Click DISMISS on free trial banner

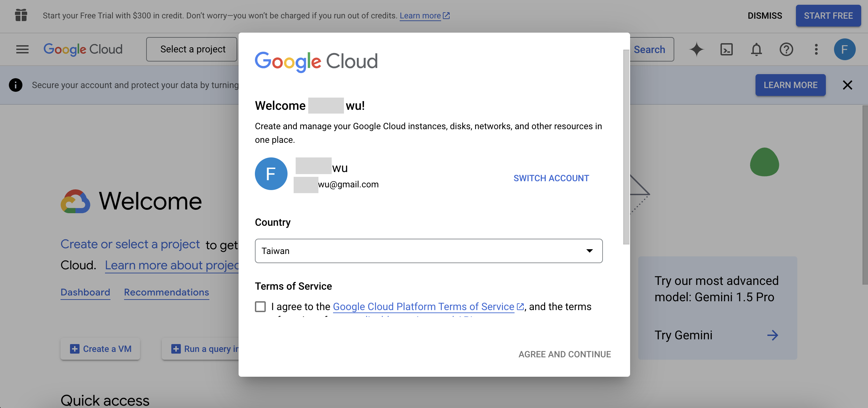765,16
